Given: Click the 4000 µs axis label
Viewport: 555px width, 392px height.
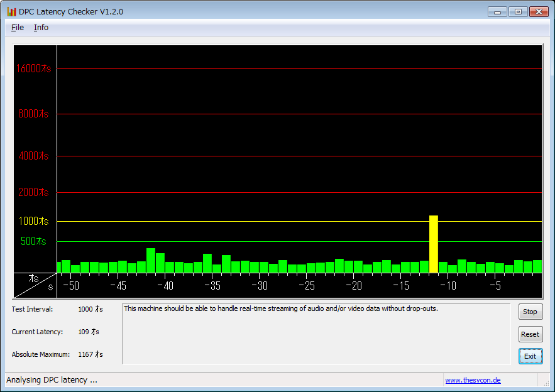Looking at the screenshot, I should tap(33, 156).
